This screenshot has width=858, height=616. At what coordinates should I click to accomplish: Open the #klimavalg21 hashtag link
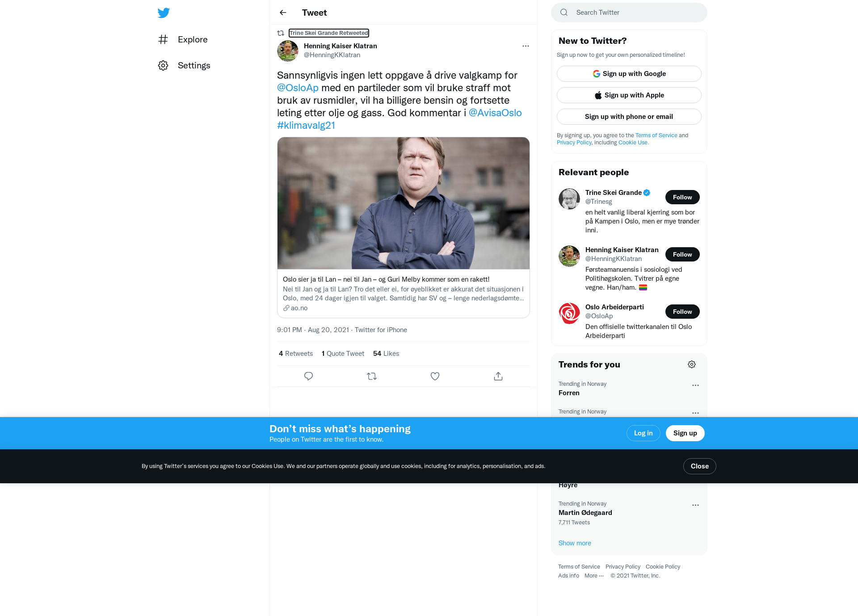coord(306,126)
